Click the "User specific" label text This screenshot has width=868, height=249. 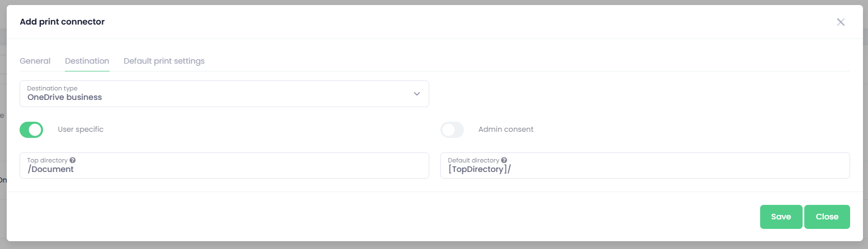click(80, 130)
